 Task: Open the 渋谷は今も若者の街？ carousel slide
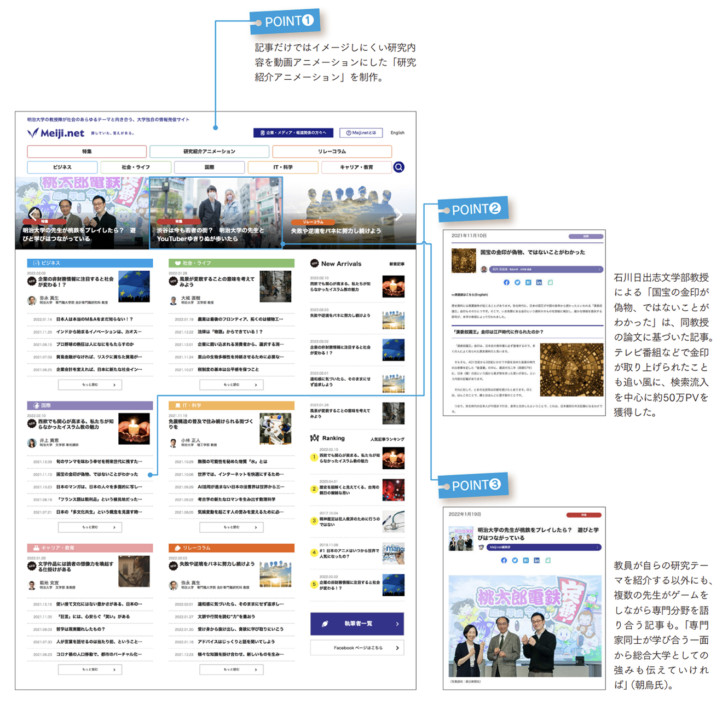coord(216,213)
